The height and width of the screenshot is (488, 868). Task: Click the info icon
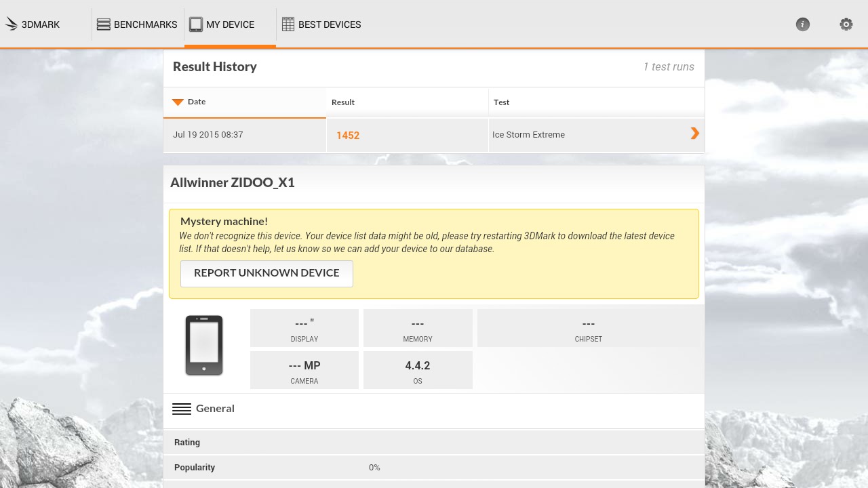click(x=803, y=24)
